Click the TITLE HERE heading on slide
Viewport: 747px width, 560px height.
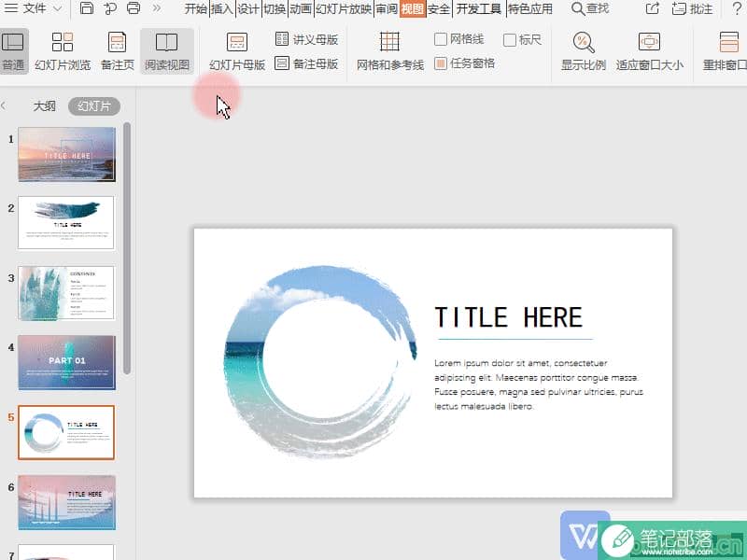[509, 317]
